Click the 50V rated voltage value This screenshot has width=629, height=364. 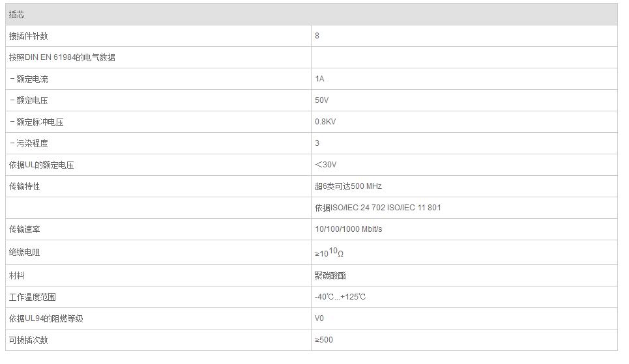coord(321,100)
